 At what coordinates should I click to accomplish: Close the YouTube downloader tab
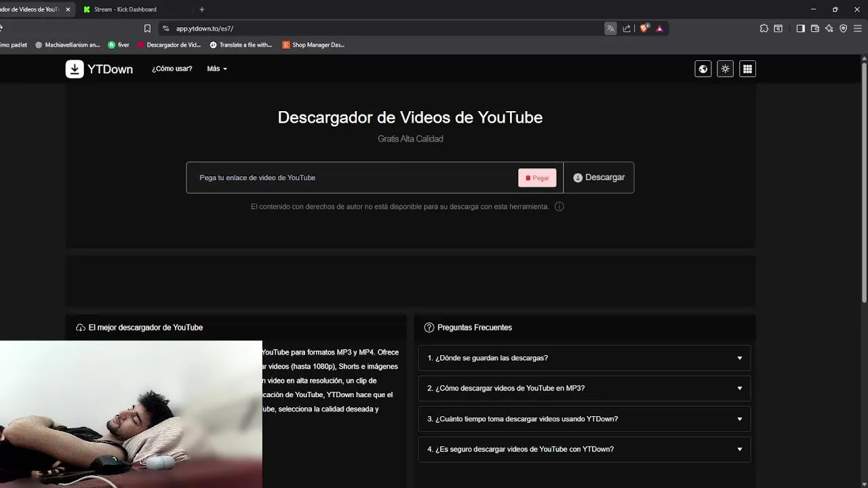(x=68, y=9)
